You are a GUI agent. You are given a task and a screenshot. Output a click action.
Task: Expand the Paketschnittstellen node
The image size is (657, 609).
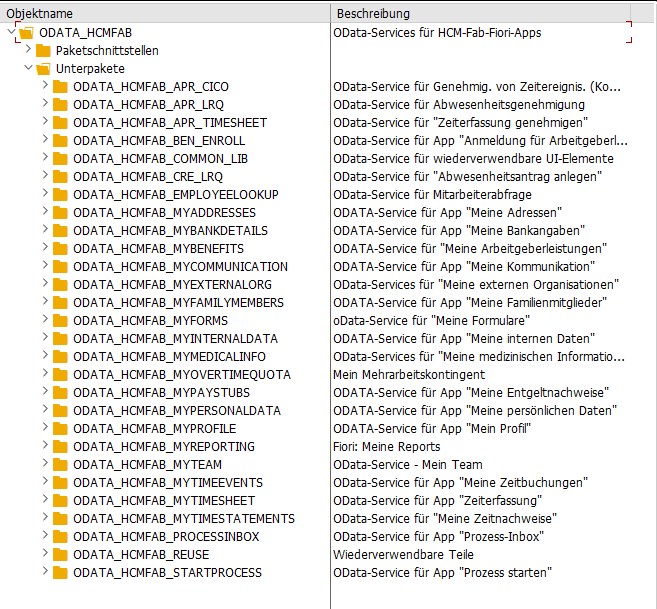click(x=28, y=49)
